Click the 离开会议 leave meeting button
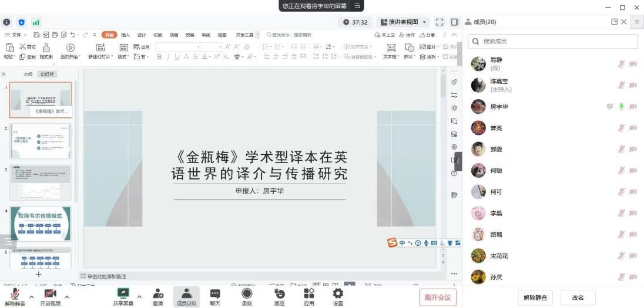This screenshot has height=308, width=644. [x=438, y=297]
